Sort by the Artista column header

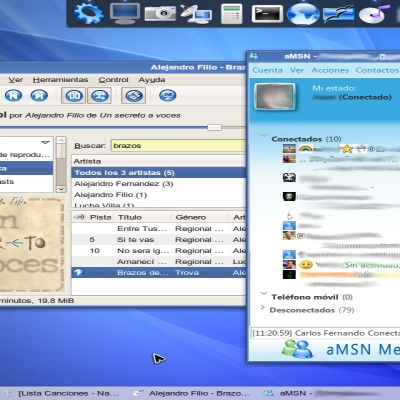click(159, 161)
